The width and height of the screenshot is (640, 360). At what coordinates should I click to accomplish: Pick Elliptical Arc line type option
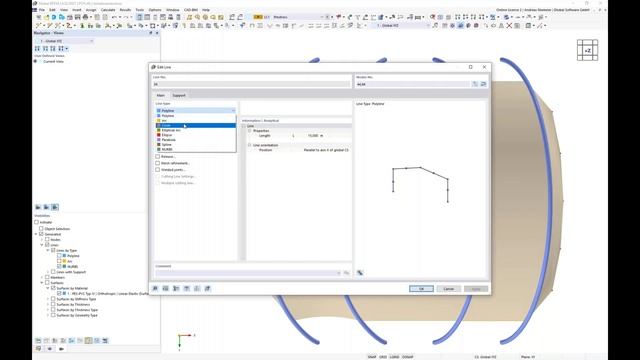[x=196, y=130]
